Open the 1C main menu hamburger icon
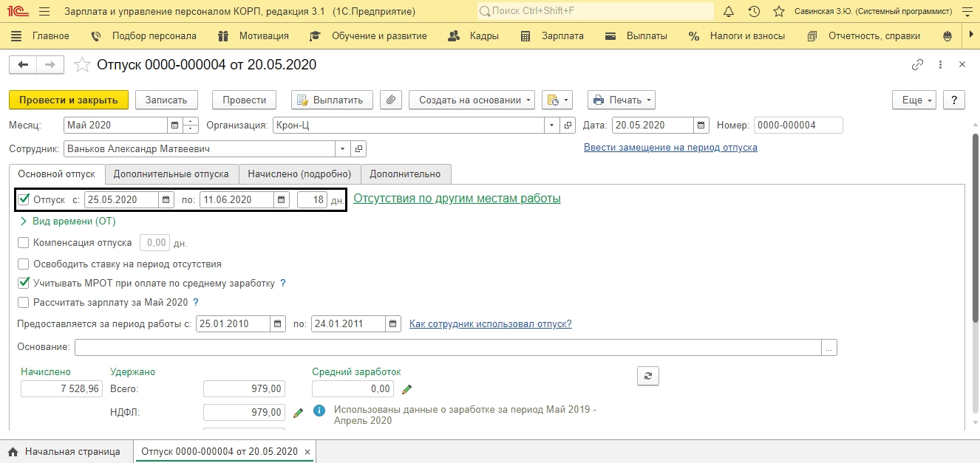Viewport: 980px width, 463px height. coord(43,12)
